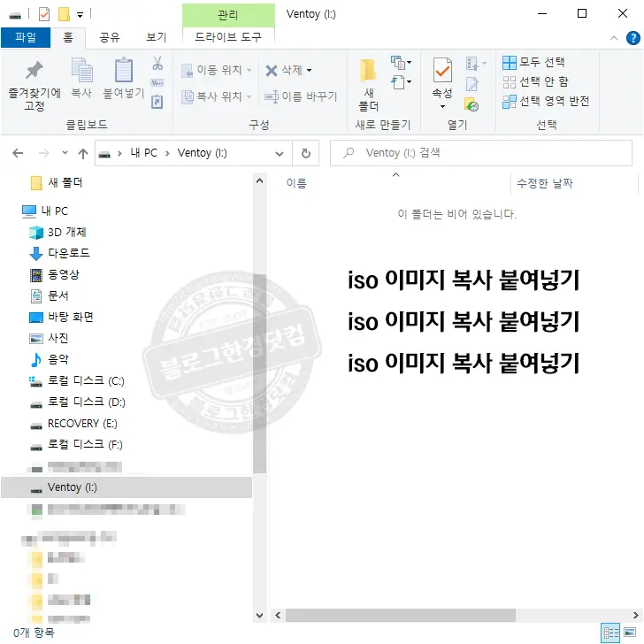Click the Back navigation arrow

pyautogui.click(x=18, y=153)
